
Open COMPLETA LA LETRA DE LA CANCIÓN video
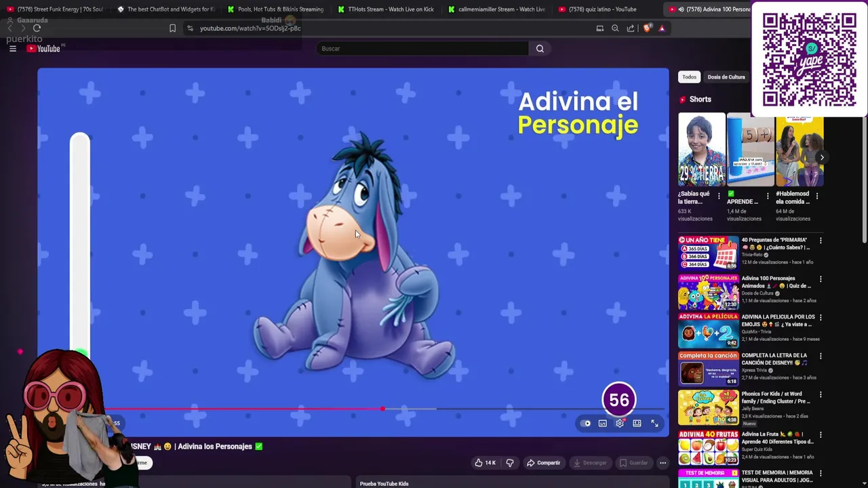(708, 368)
